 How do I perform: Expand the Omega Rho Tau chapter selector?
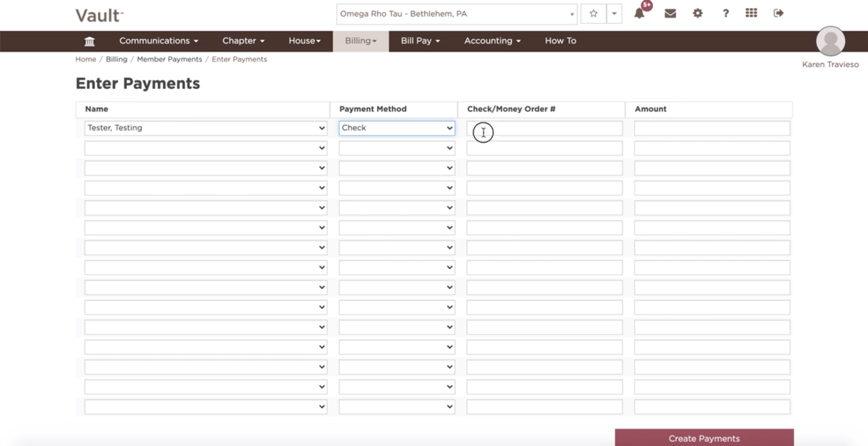click(456, 14)
